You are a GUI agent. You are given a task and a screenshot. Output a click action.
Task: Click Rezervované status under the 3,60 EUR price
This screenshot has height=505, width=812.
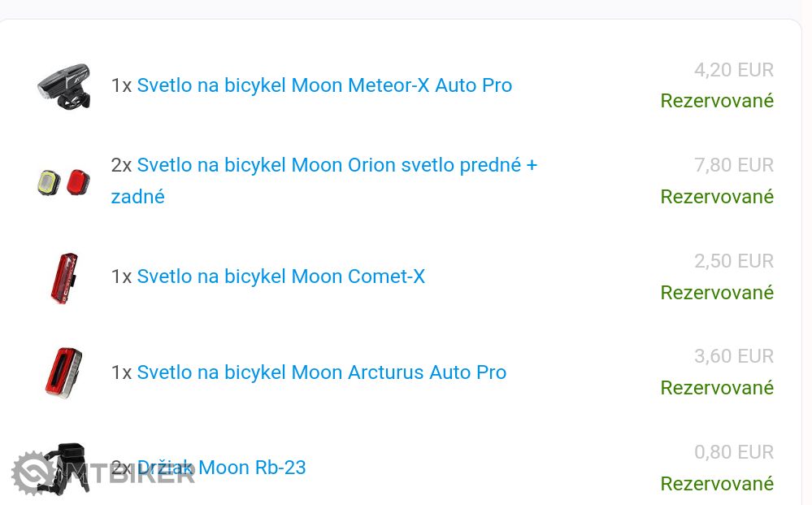click(716, 388)
